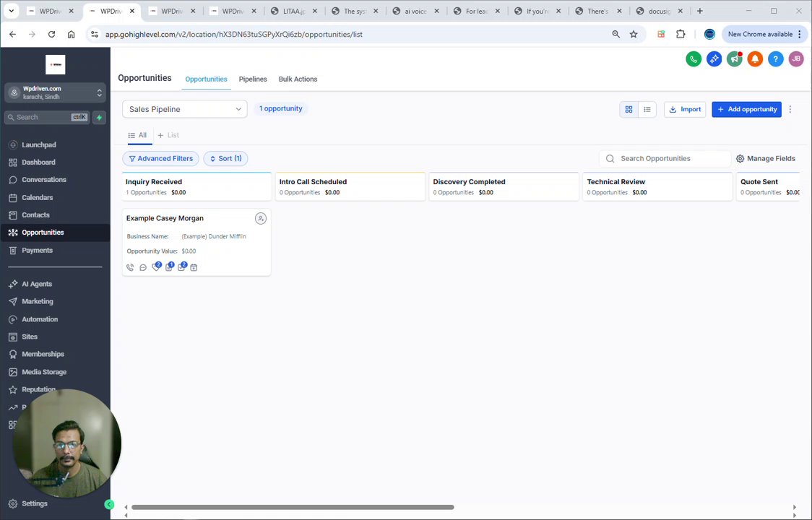Click the Search Opportunities field
This screenshot has height=520, width=812.
click(665, 158)
